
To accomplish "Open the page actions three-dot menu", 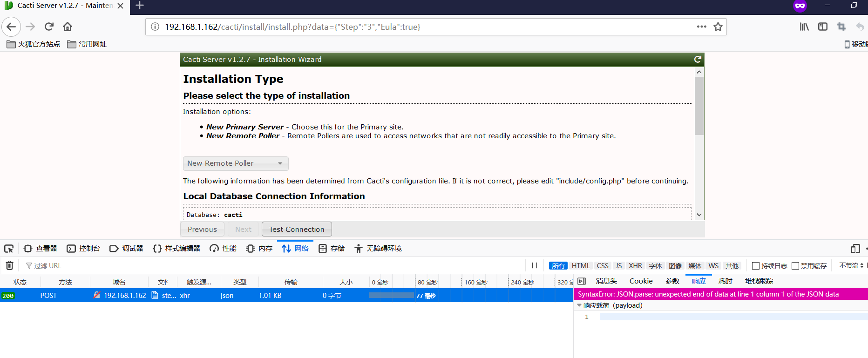I will pyautogui.click(x=702, y=27).
